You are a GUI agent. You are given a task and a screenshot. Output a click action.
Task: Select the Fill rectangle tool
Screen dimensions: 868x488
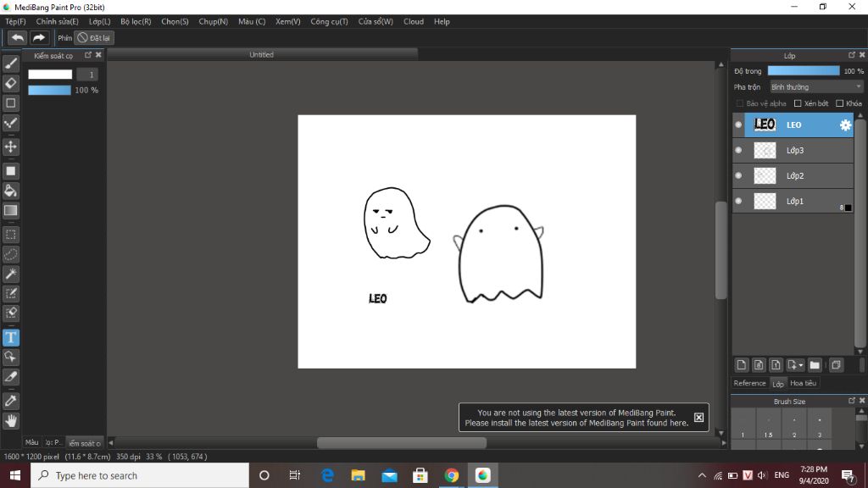(x=10, y=171)
